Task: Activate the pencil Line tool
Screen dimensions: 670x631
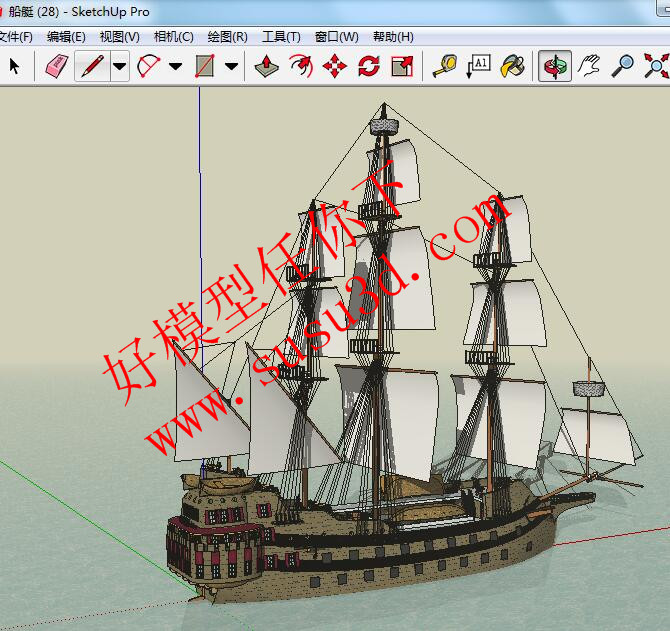Action: coord(92,66)
